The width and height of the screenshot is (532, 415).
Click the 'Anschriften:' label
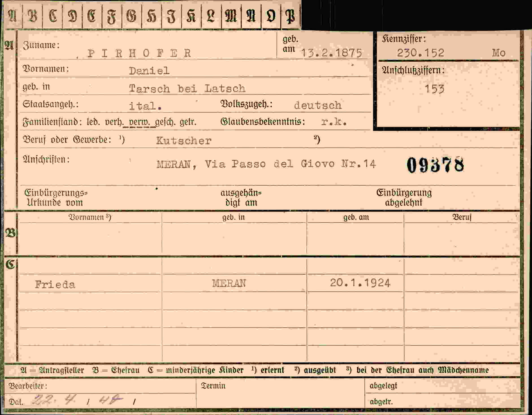[x=46, y=160]
